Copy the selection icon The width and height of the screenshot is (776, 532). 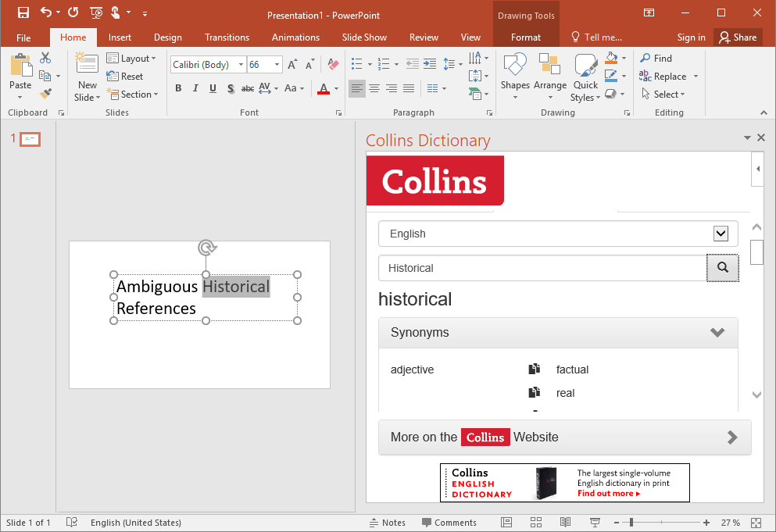45,76
